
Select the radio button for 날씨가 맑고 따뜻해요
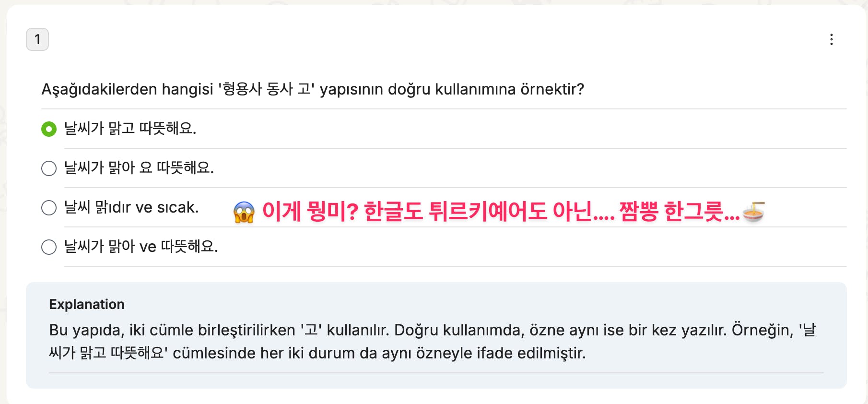(x=49, y=129)
